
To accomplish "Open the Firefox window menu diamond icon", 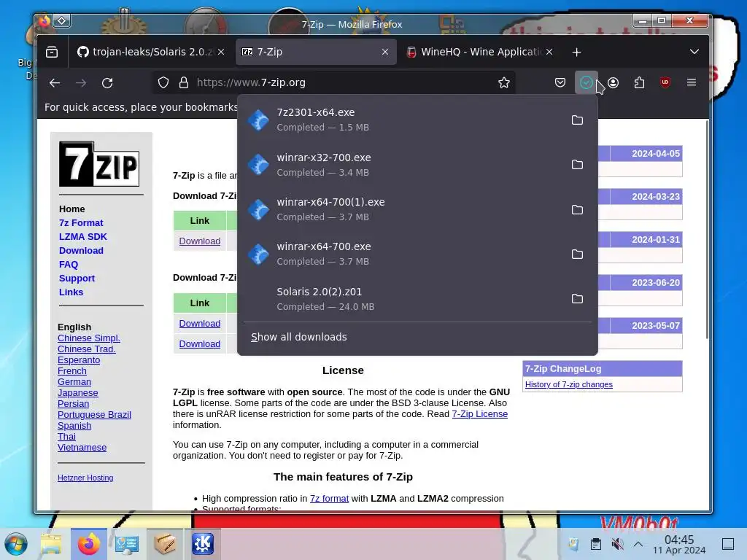I will pyautogui.click(x=62, y=20).
